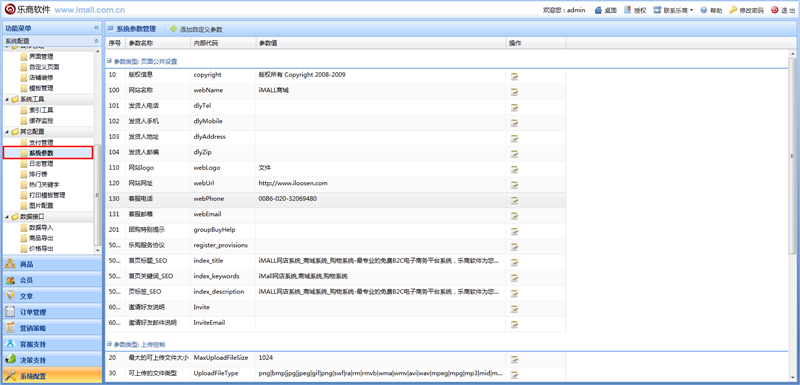800x385 pixels.
Task: Open editor for dlyZip parameter
Action: (x=515, y=154)
